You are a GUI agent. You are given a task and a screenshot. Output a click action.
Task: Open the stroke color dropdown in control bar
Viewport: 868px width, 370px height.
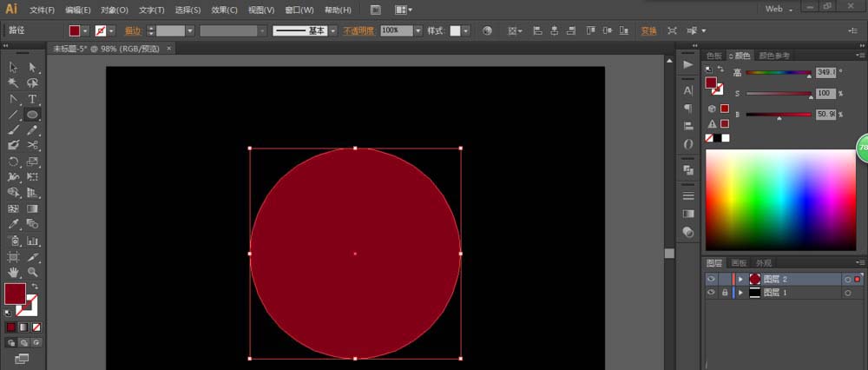112,31
